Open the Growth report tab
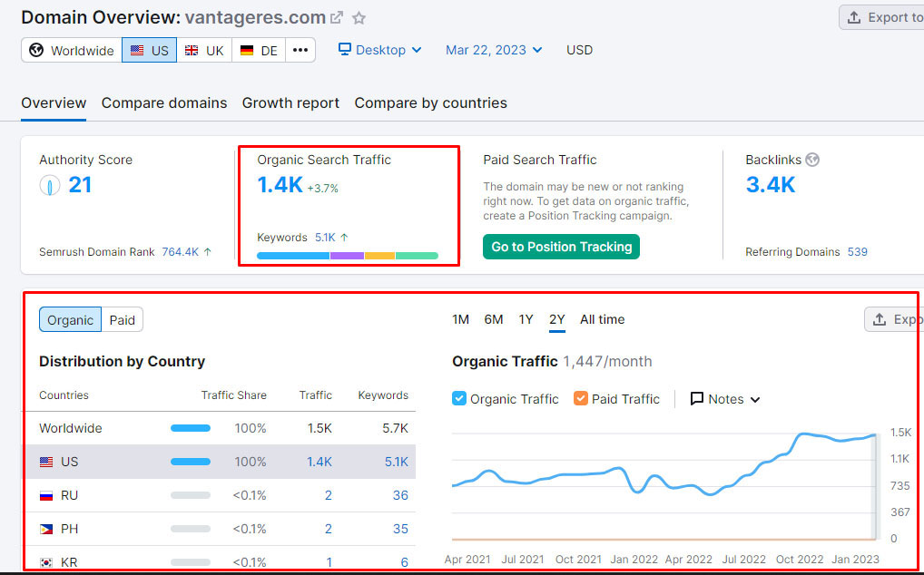The image size is (924, 575). tap(290, 103)
